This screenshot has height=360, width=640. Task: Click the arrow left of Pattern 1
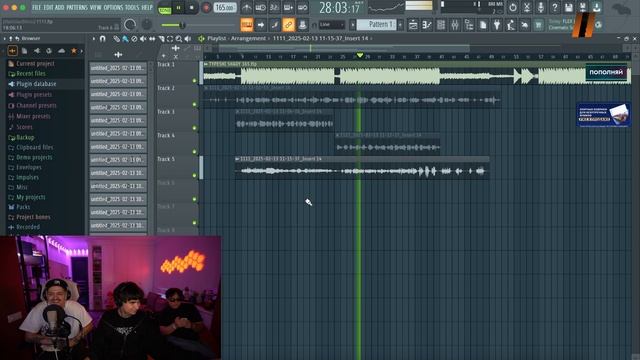click(353, 25)
